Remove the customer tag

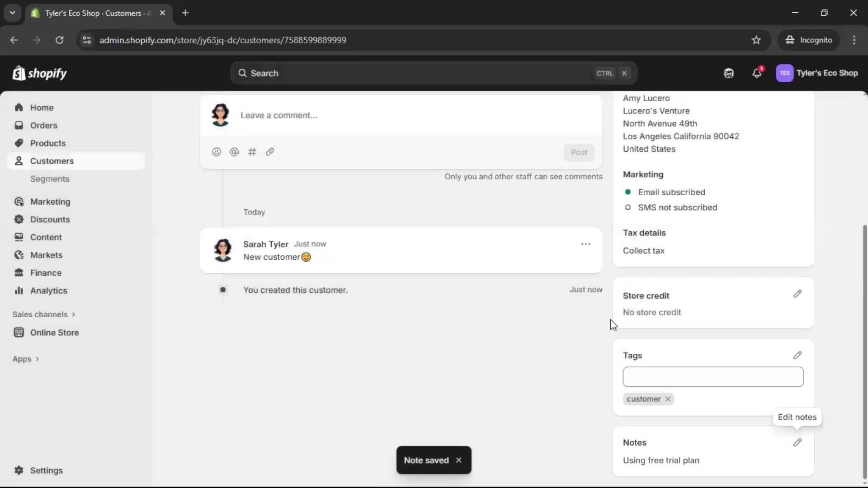(668, 399)
